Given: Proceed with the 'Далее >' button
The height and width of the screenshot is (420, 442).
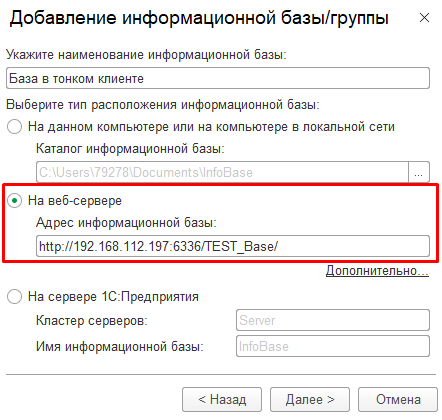Looking at the screenshot, I should pyautogui.click(x=310, y=399).
